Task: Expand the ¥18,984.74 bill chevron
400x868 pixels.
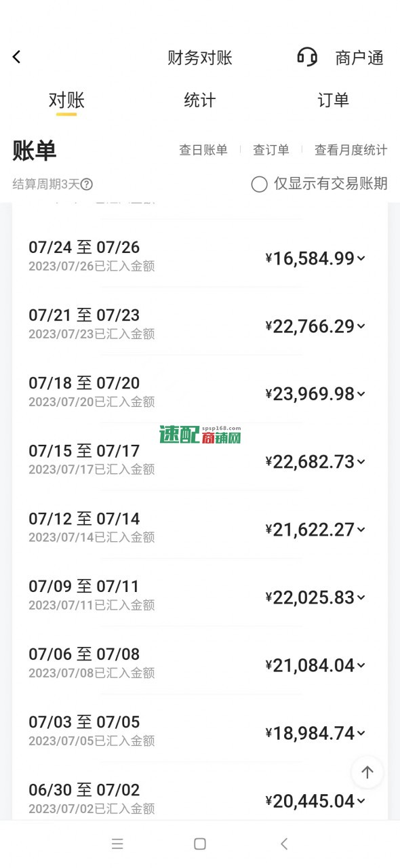Action: pyautogui.click(x=361, y=732)
